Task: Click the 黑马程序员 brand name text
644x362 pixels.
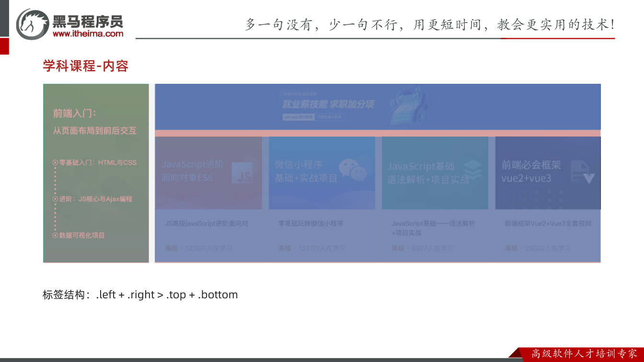Action: (x=88, y=21)
